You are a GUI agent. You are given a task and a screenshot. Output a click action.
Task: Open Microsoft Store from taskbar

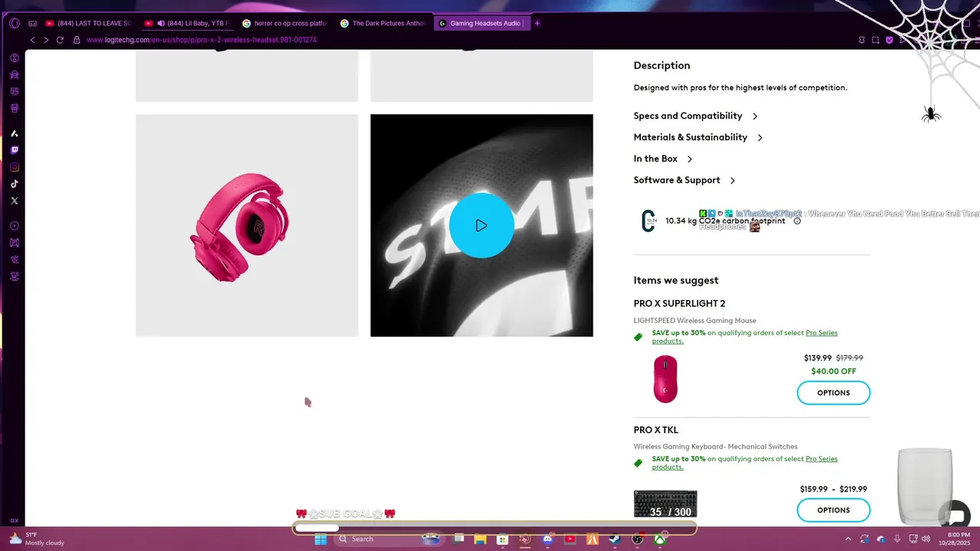502,539
